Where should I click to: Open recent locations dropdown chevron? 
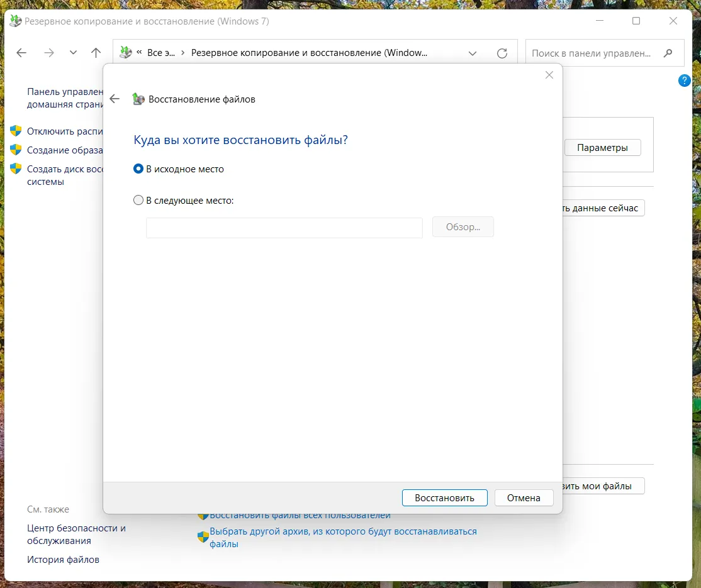(73, 53)
